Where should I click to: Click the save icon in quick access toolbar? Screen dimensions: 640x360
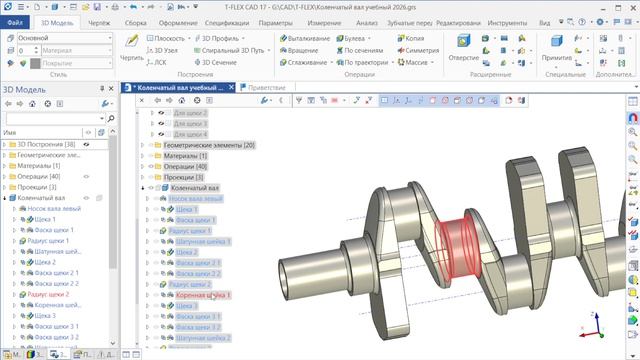pos(97,7)
